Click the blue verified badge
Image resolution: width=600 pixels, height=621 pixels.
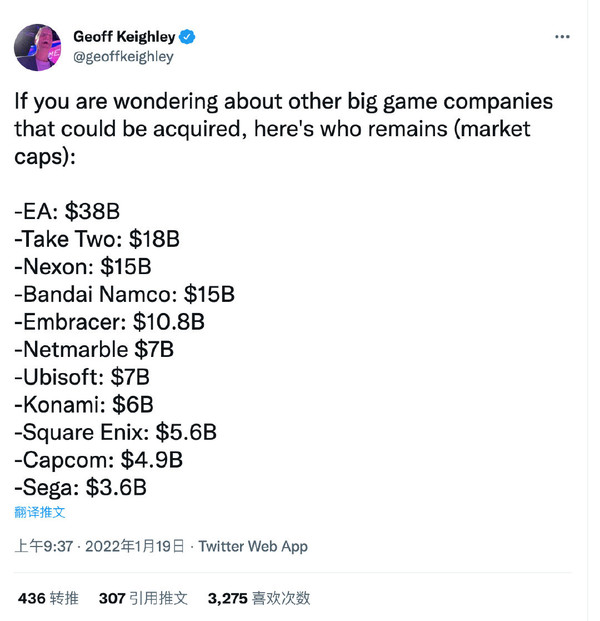click(x=189, y=37)
